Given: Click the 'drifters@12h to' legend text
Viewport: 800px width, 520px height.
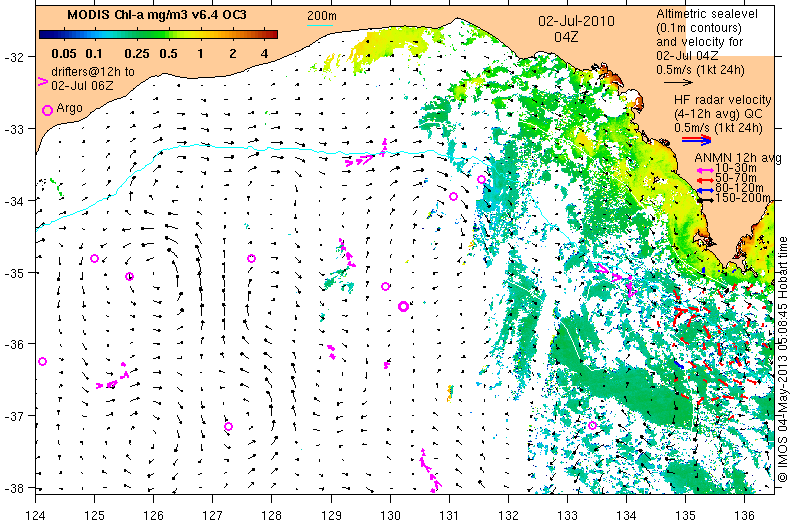Looking at the screenshot, I should tap(93, 72).
